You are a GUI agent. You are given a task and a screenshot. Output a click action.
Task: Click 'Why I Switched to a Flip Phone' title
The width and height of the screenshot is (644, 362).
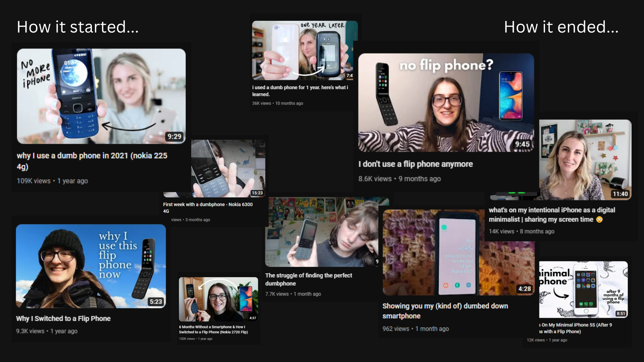(x=63, y=319)
